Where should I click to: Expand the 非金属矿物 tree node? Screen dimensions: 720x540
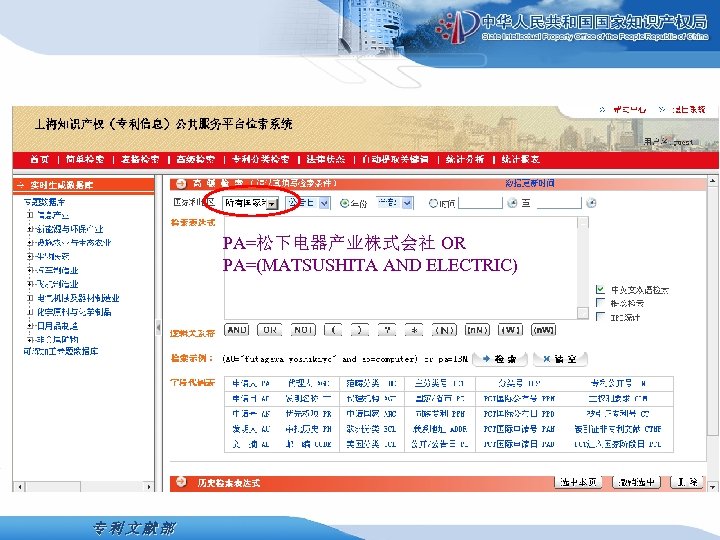point(30,340)
